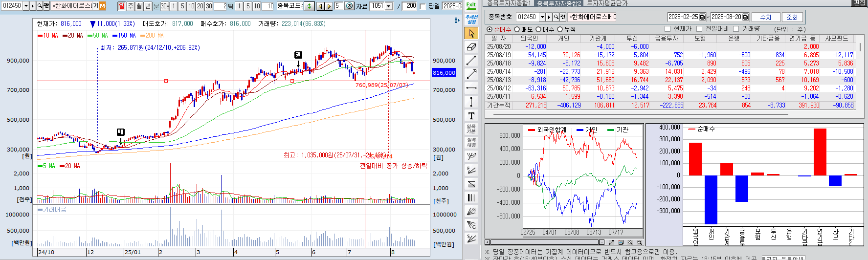Click the Exit icon on drawing toolbar
This screenshot has width=868, height=260.
pyautogui.click(x=471, y=6)
